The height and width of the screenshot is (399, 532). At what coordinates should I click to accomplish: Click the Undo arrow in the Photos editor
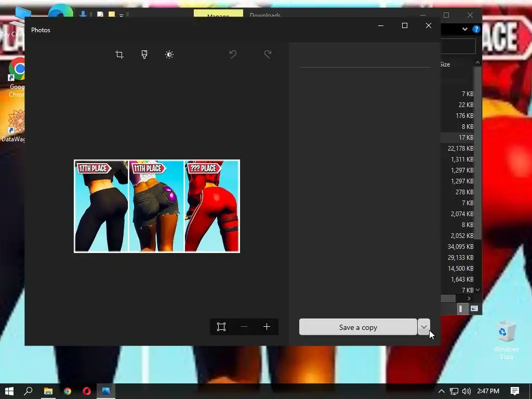pos(233,54)
